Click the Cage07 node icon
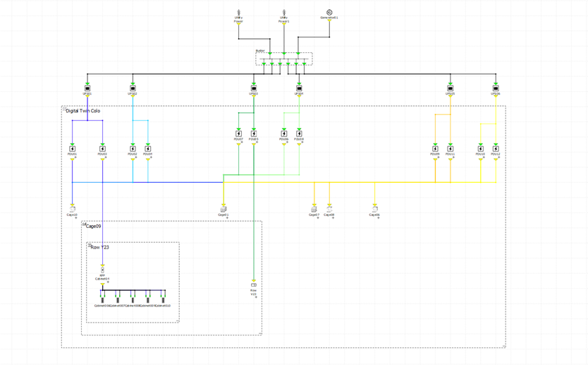This screenshot has width=588, height=365. 314,209
